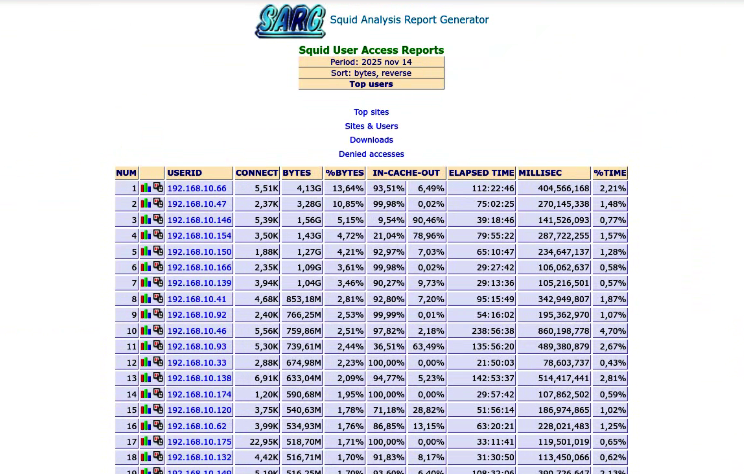
Task: Open date/time report icon for 192.168.10.139
Action: [158, 283]
